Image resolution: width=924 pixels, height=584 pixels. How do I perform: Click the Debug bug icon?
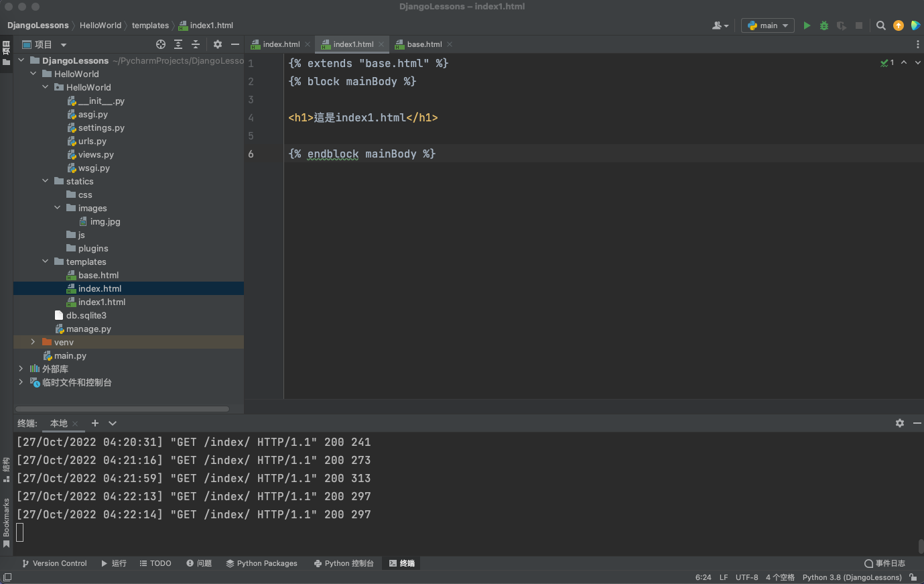824,25
